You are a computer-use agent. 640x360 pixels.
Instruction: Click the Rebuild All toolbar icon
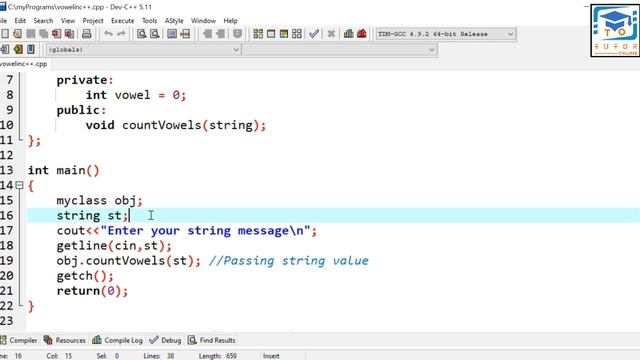(x=297, y=34)
